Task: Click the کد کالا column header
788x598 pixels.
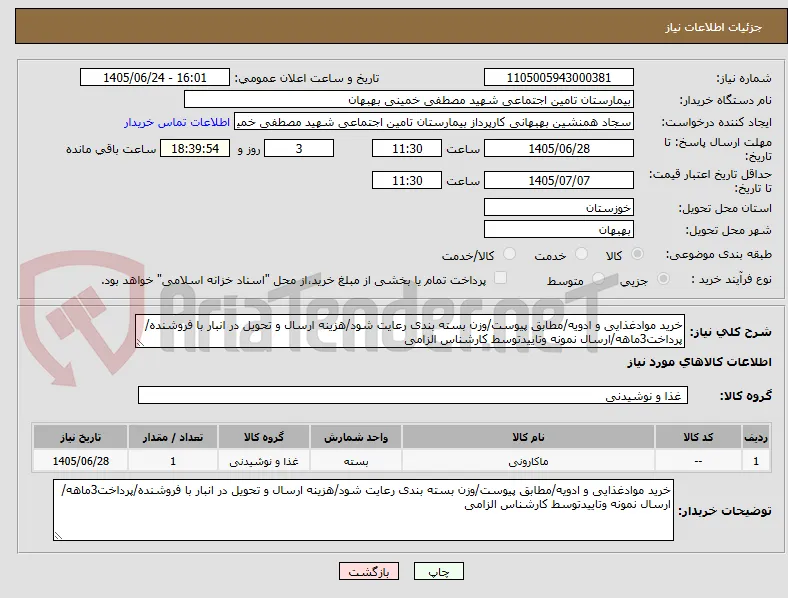Action: [x=698, y=437]
